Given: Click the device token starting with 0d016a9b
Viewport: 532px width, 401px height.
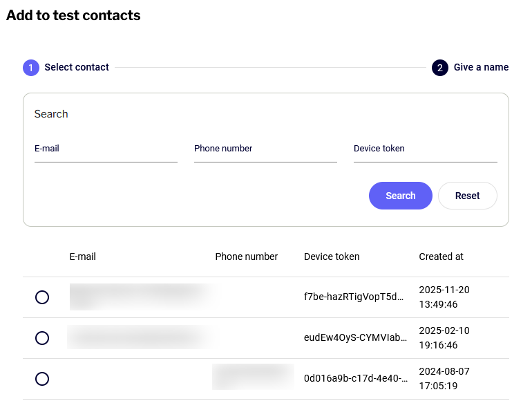Looking at the screenshot, I should 355,379.
